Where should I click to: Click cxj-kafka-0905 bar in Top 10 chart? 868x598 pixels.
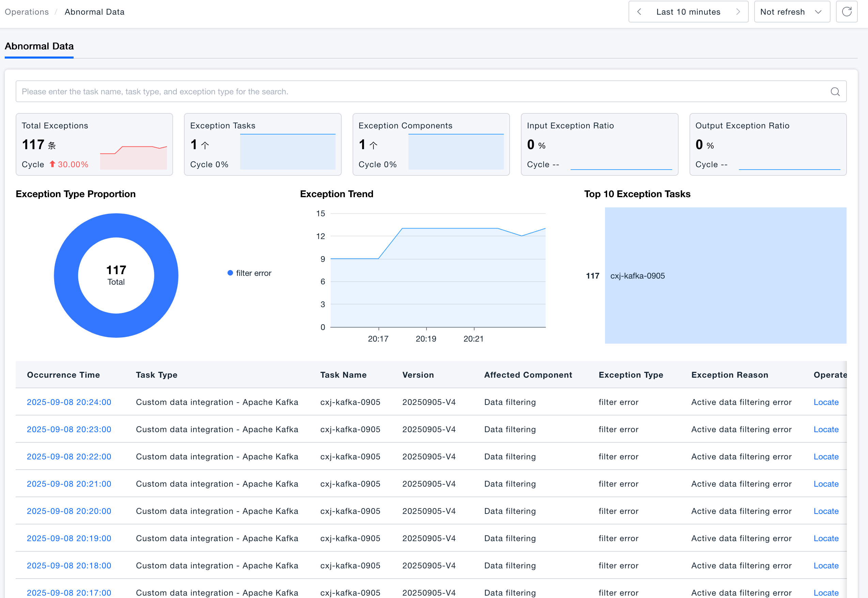(x=725, y=276)
